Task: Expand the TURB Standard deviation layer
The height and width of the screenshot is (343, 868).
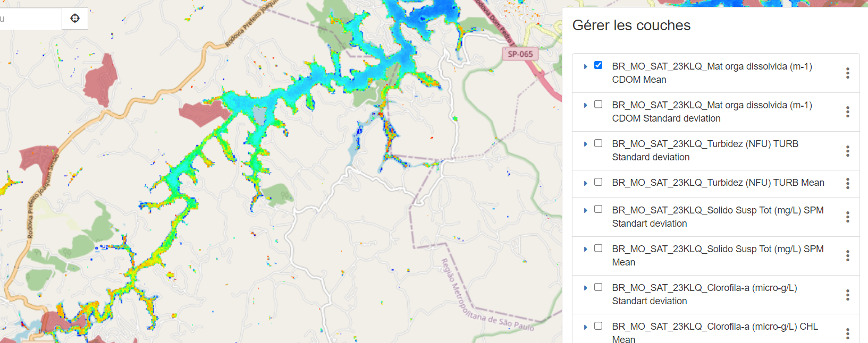Action: [585, 144]
